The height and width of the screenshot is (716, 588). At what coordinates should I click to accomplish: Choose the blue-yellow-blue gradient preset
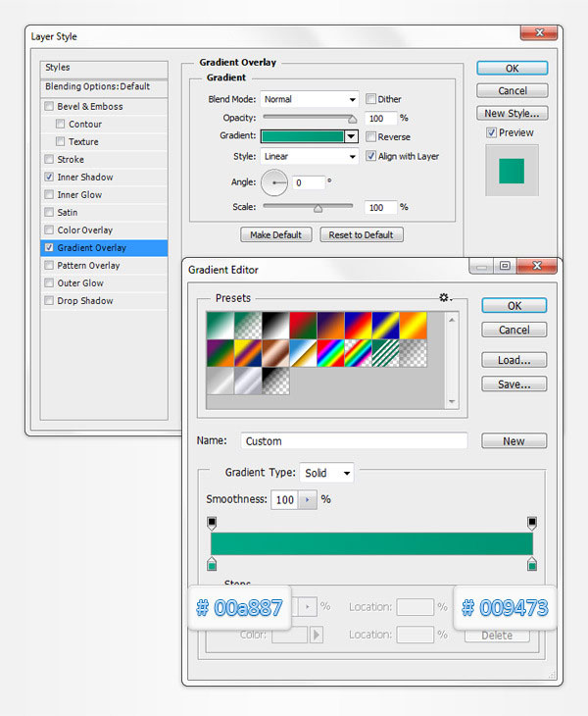coord(385,325)
